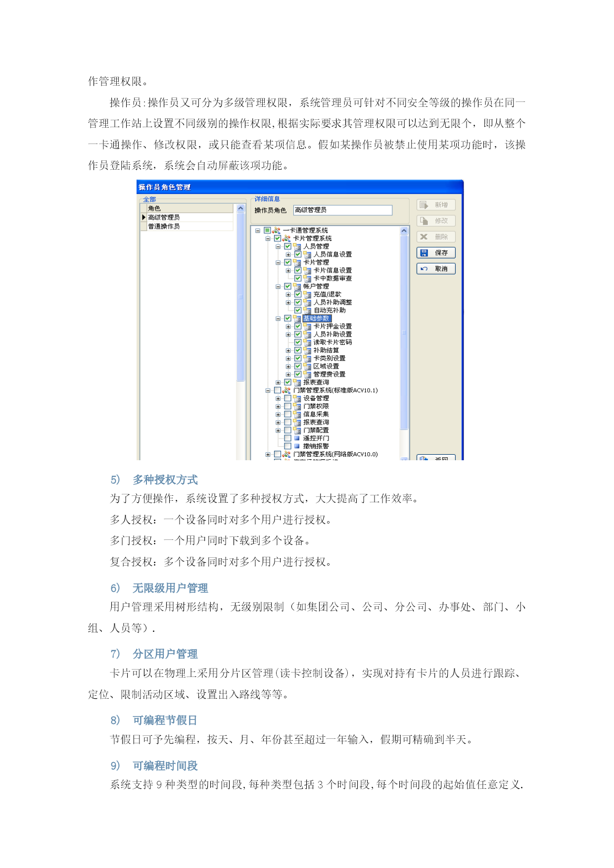Expand the 门禁配置 node
Viewport: 614px width, 868px height.
(x=278, y=431)
